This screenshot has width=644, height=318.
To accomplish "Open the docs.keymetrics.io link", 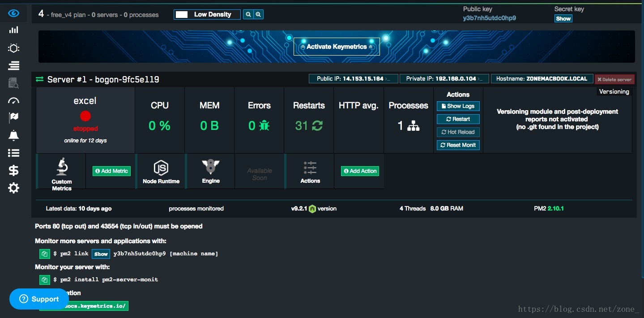I will pos(84,306).
